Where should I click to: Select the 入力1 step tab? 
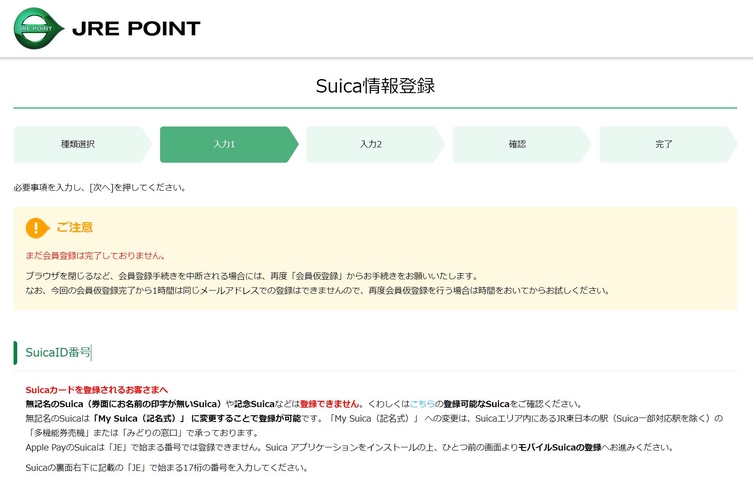click(x=229, y=144)
